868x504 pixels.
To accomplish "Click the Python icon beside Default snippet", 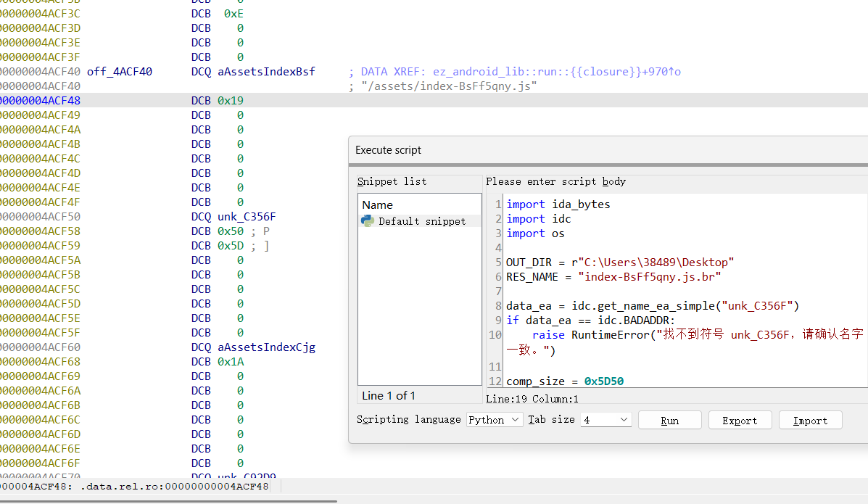I will (x=367, y=221).
